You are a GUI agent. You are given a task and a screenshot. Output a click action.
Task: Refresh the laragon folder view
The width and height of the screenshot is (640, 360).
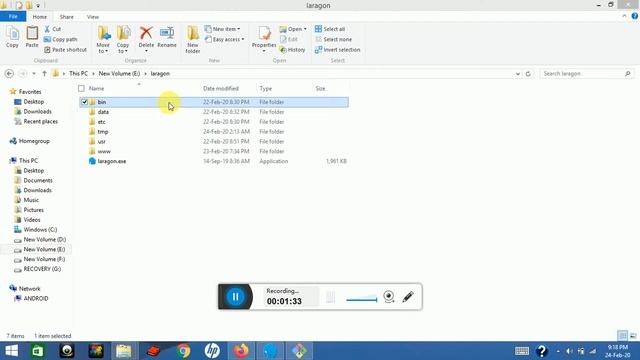tap(528, 74)
